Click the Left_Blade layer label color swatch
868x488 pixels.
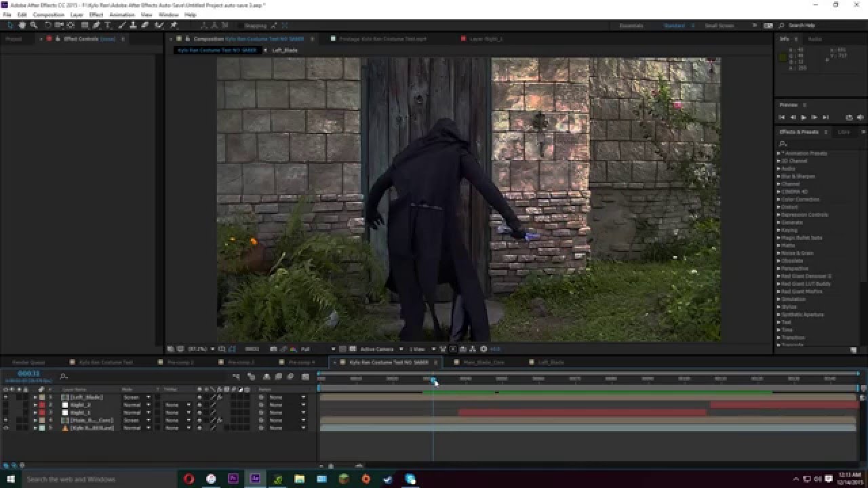click(x=42, y=397)
